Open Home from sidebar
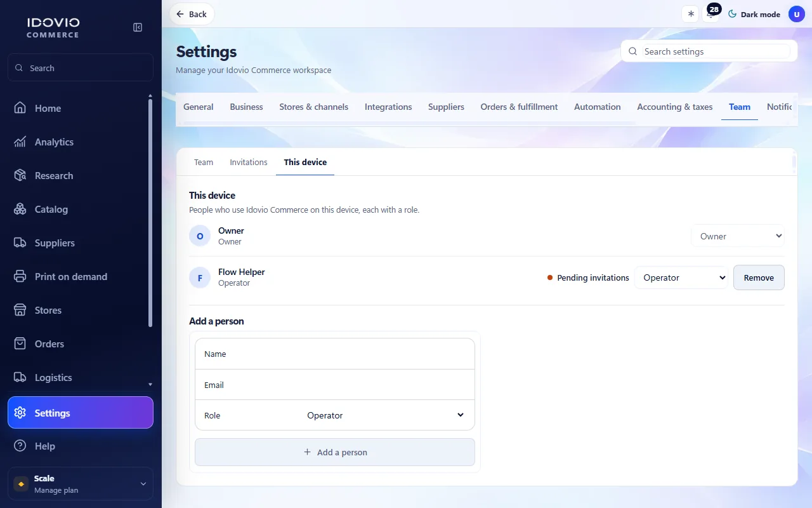812x508 pixels. [81, 108]
